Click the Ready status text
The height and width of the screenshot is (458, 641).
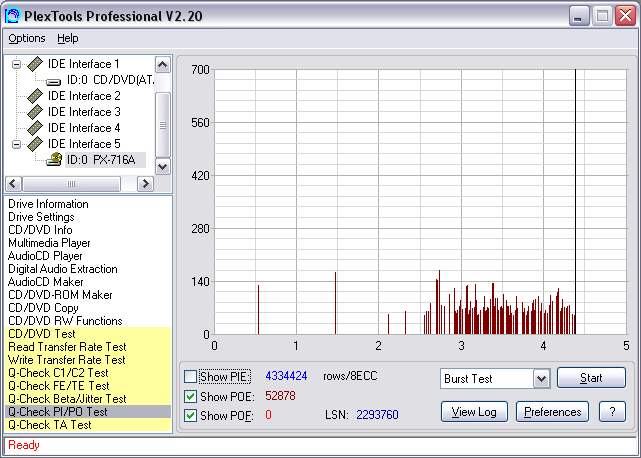tap(24, 445)
